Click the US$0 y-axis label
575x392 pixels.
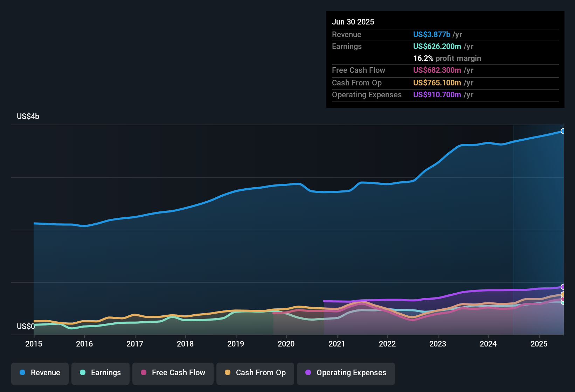click(26, 326)
